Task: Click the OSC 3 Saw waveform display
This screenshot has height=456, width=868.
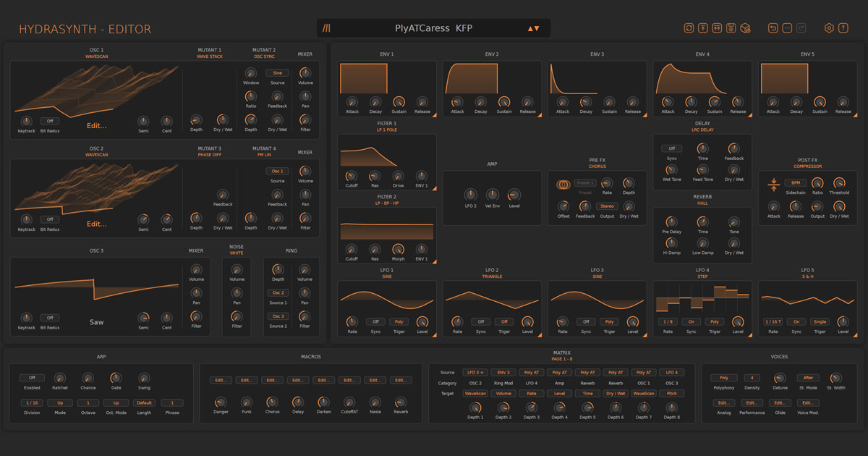Action: tap(96, 288)
